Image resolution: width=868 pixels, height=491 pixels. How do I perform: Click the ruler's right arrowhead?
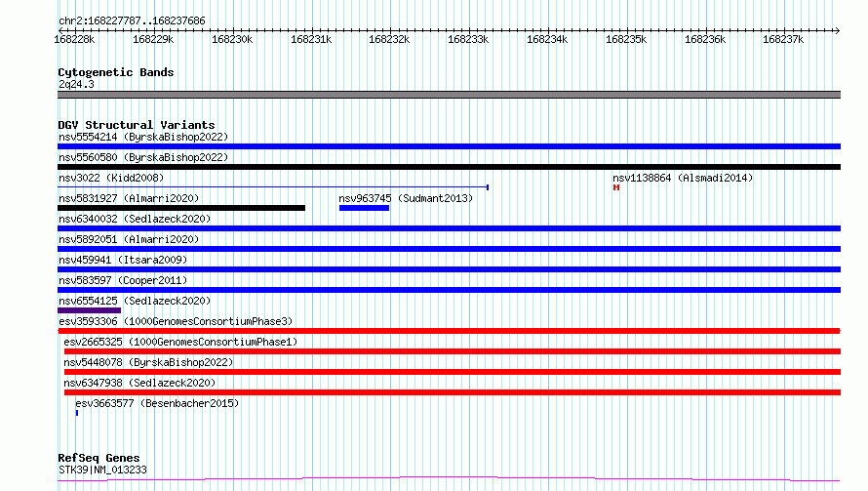(x=838, y=30)
